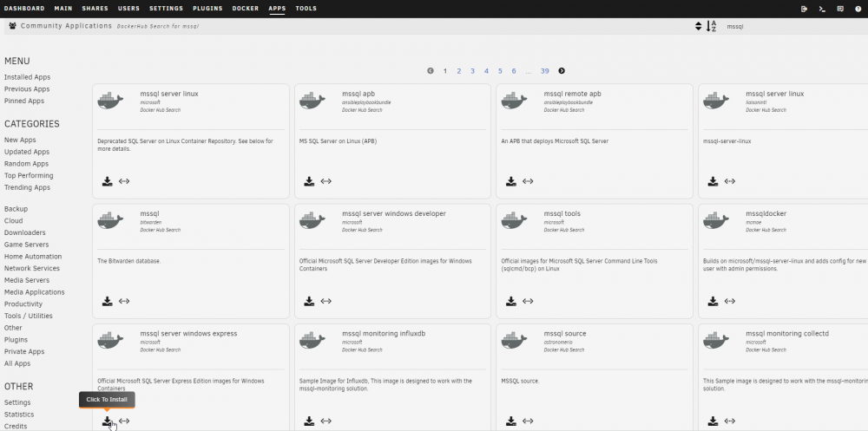Open the Private Apps category

coord(24,351)
